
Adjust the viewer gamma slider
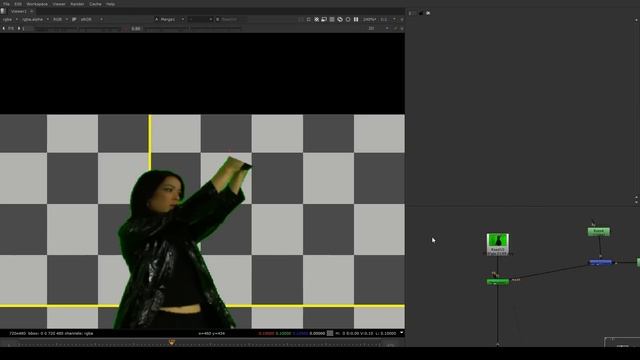(193, 29)
